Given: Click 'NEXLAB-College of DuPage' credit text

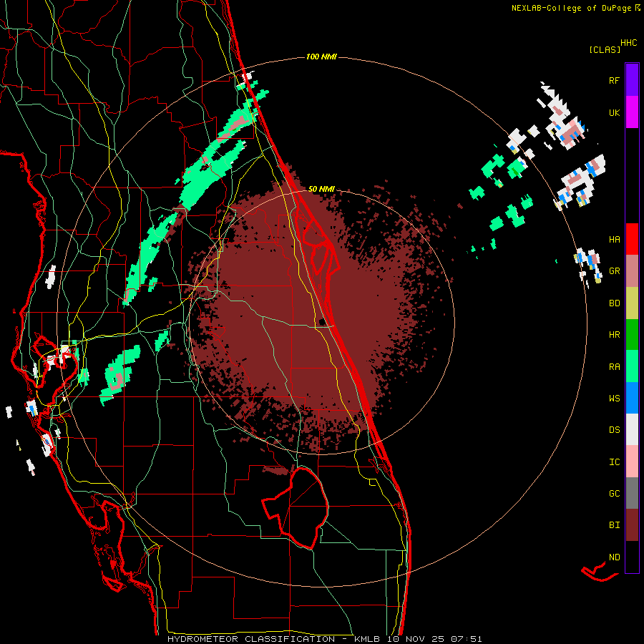Looking at the screenshot, I should 571,8.
